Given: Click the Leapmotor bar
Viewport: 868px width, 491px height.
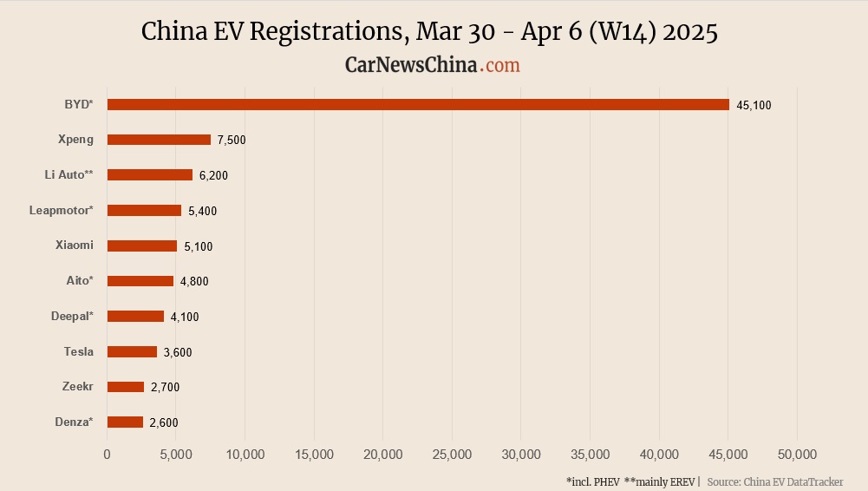Looking at the screenshot, I should coord(144,210).
